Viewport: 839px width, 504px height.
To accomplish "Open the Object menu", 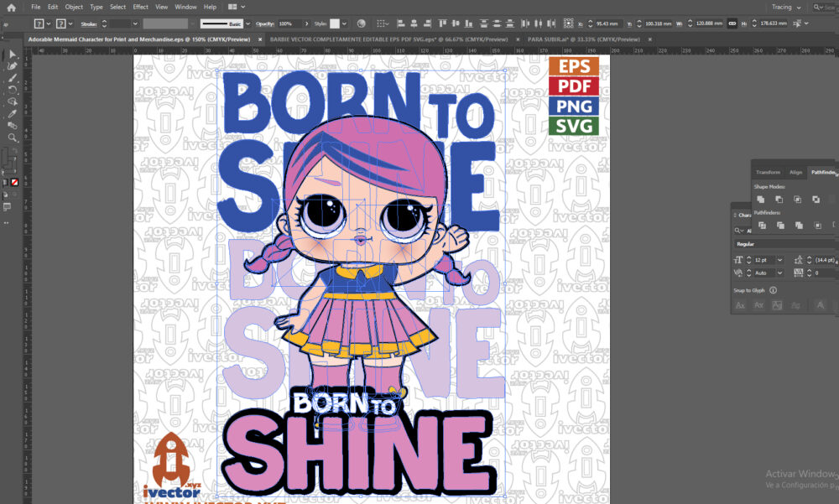I will 74,7.
